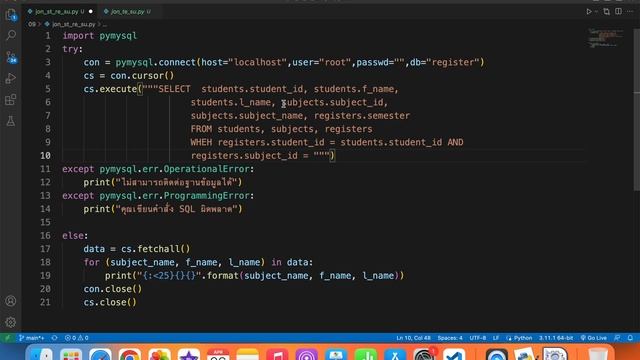Open the Run and Debug view

coord(11,78)
